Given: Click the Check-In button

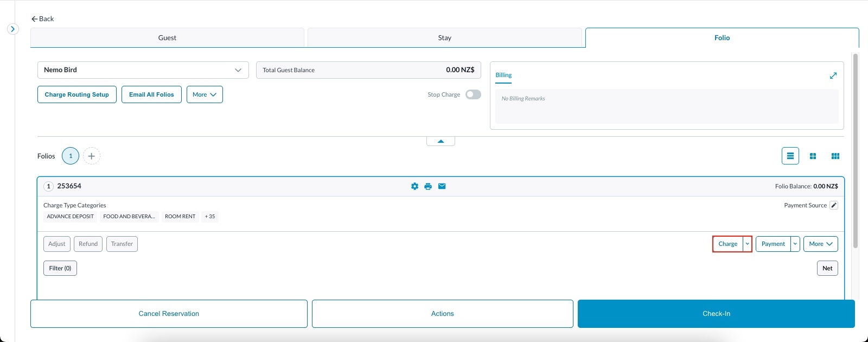Looking at the screenshot, I should coord(716,314).
